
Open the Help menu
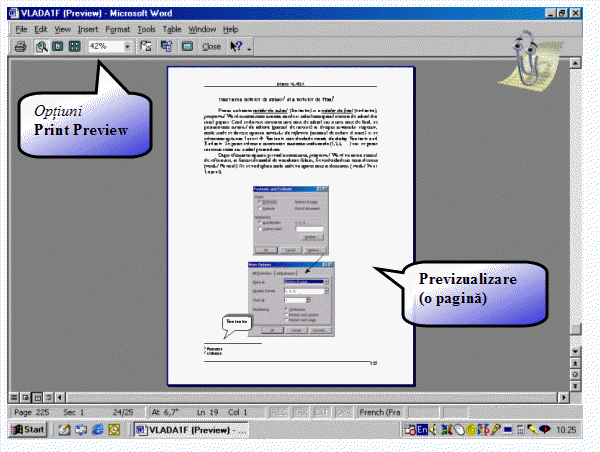(230, 29)
